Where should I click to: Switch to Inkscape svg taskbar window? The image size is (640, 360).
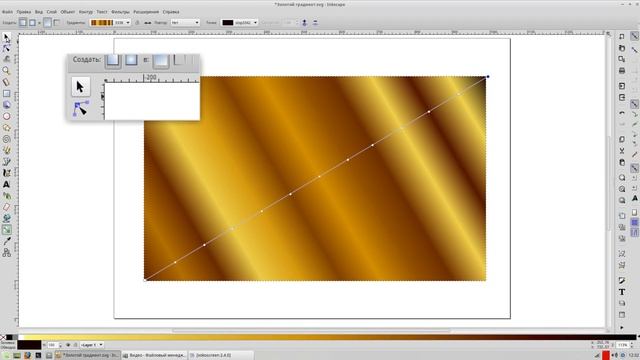tap(88, 356)
